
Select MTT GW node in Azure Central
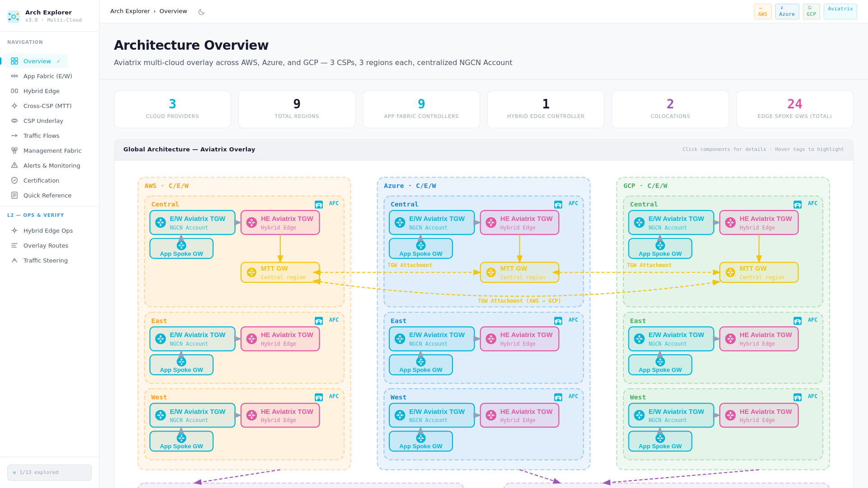point(519,272)
